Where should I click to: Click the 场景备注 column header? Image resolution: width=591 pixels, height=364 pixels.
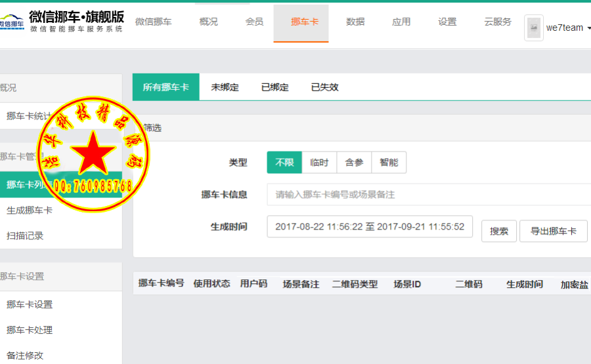301,284
